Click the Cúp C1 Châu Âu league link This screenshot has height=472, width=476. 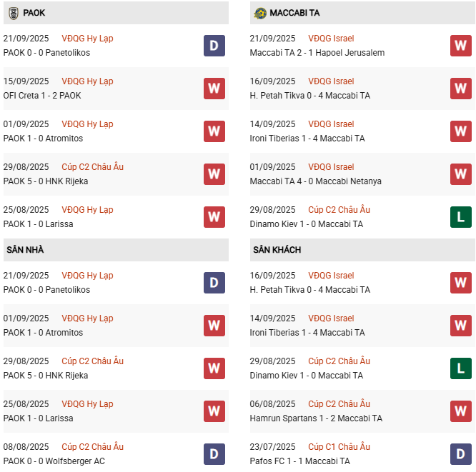point(339,447)
